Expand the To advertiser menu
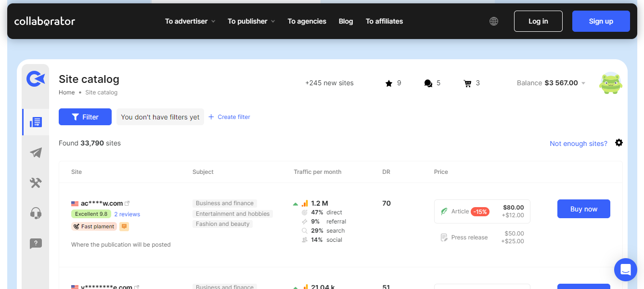The height and width of the screenshot is (289, 644). (190, 21)
